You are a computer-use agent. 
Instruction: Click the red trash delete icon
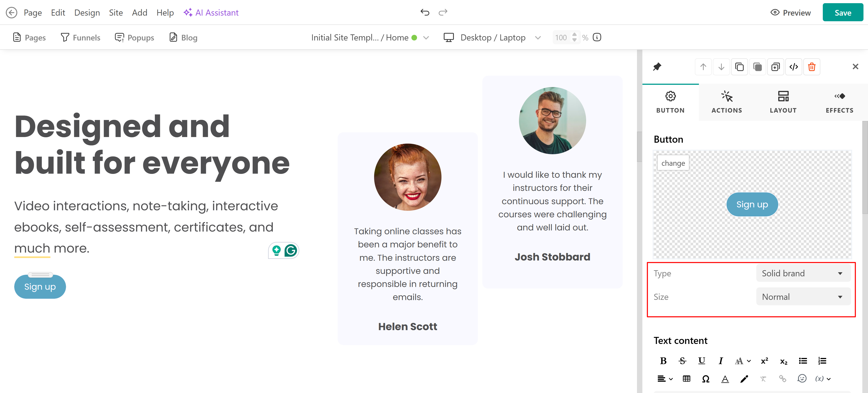click(811, 67)
